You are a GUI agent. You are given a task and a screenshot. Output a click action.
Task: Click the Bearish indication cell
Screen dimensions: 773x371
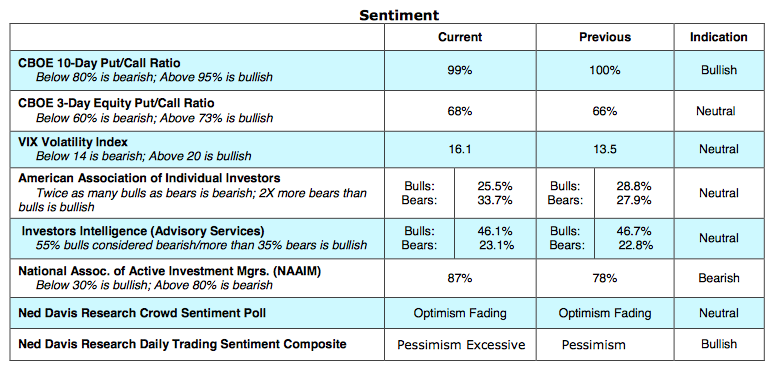tap(719, 278)
